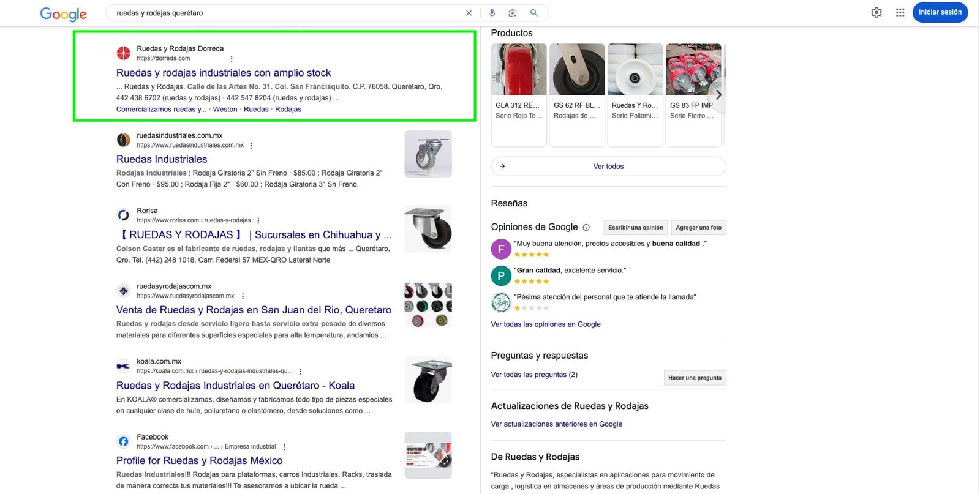Viewport: 980px width, 494px height.
Task: Click the koala.com.mx site favicon
Action: (124, 366)
